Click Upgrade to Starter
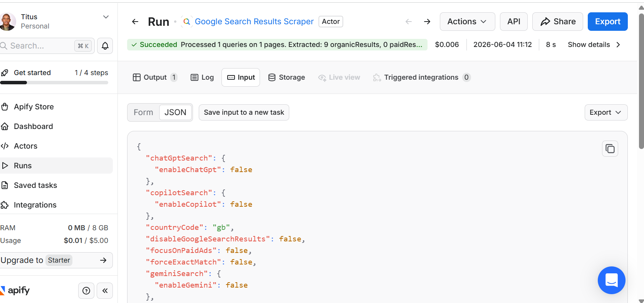This screenshot has height=303, width=644. 56,260
